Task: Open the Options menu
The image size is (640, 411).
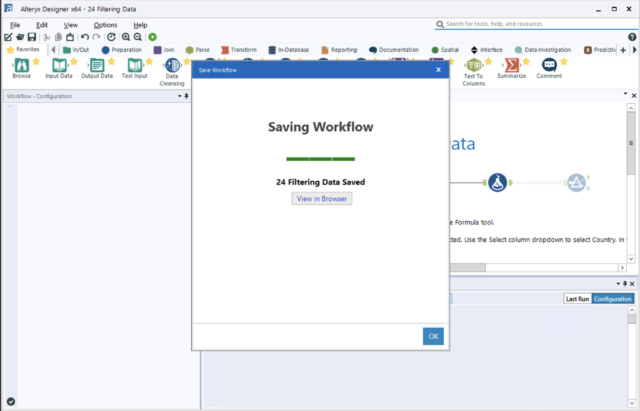Action: [x=105, y=25]
